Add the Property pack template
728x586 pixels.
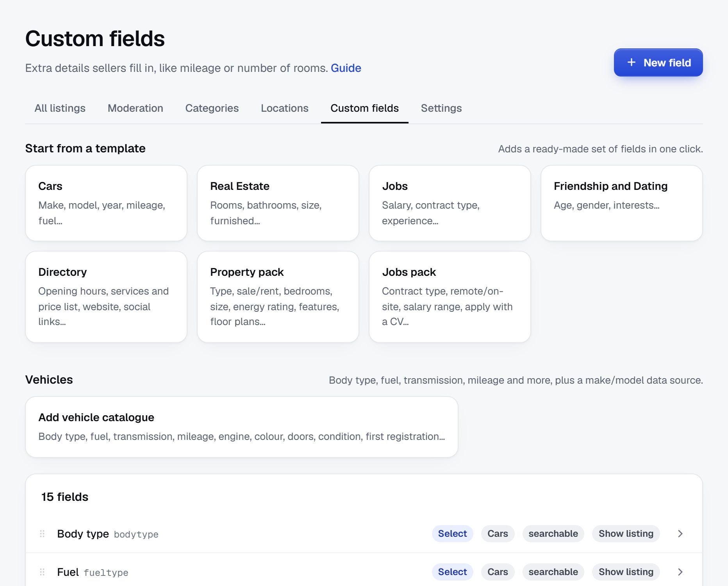[278, 297]
